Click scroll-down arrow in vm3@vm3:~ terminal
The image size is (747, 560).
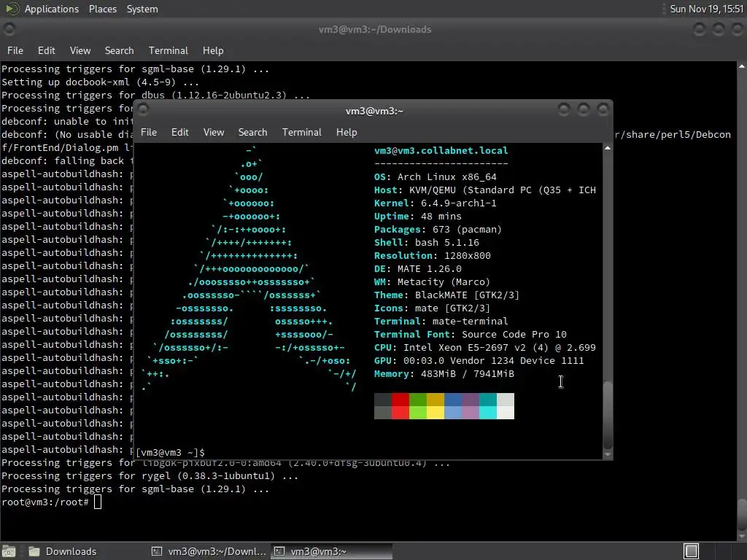point(608,454)
